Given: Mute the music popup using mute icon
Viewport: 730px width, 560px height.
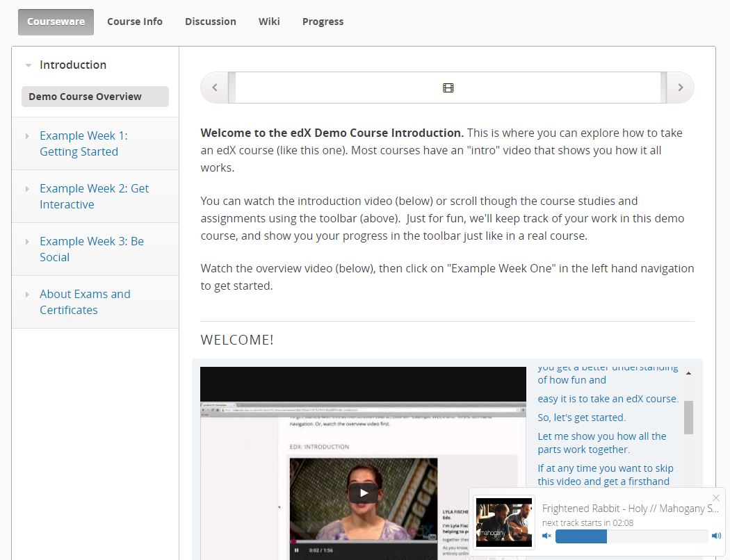Looking at the screenshot, I should (x=546, y=536).
